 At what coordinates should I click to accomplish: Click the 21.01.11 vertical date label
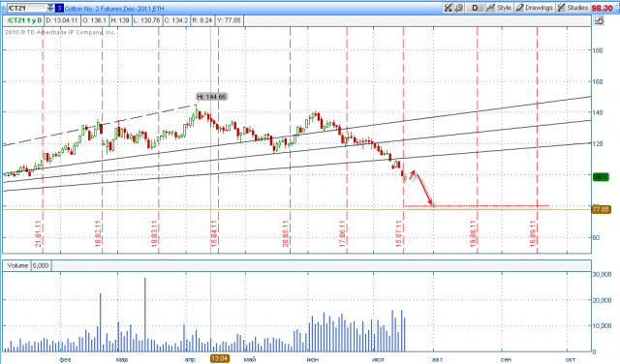(x=39, y=234)
